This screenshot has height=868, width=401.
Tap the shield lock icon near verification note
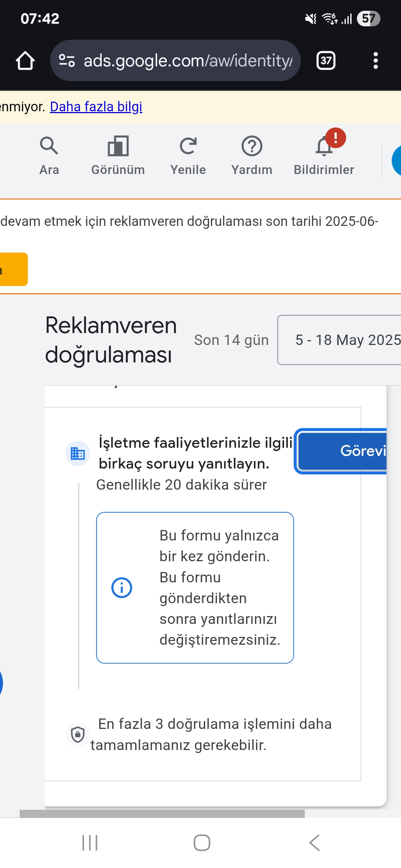pyautogui.click(x=78, y=734)
